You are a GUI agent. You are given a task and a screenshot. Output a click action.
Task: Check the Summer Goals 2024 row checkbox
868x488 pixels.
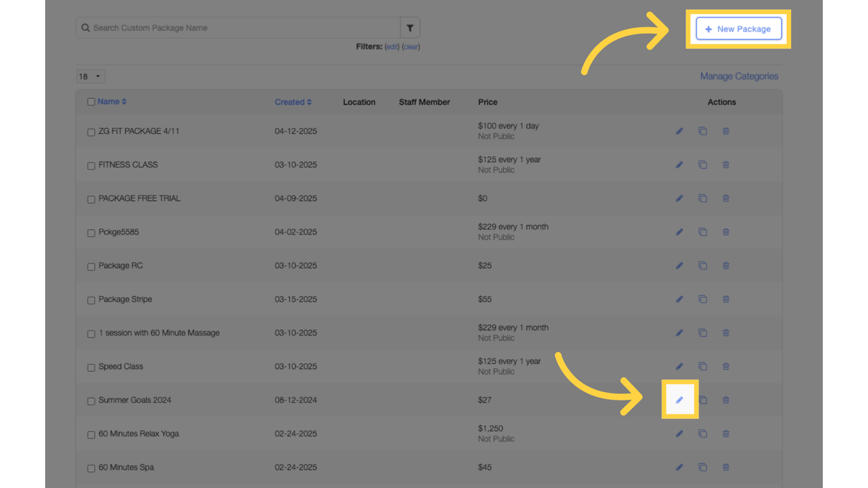pyautogui.click(x=91, y=402)
